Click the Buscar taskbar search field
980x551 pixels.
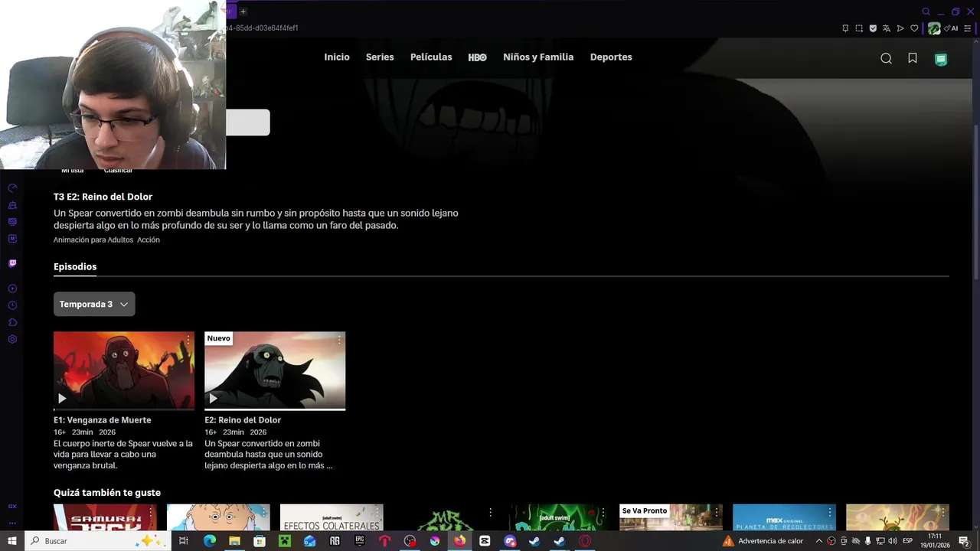(x=97, y=541)
